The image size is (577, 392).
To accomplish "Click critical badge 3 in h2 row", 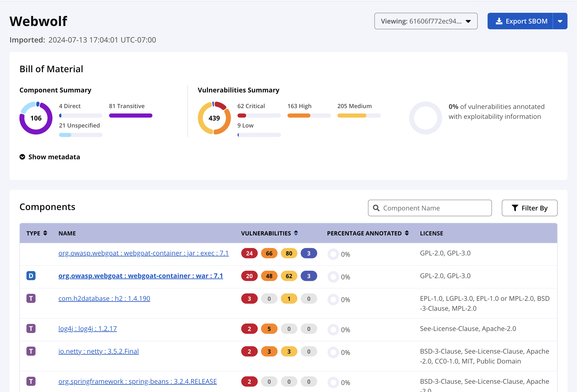I will [249, 299].
